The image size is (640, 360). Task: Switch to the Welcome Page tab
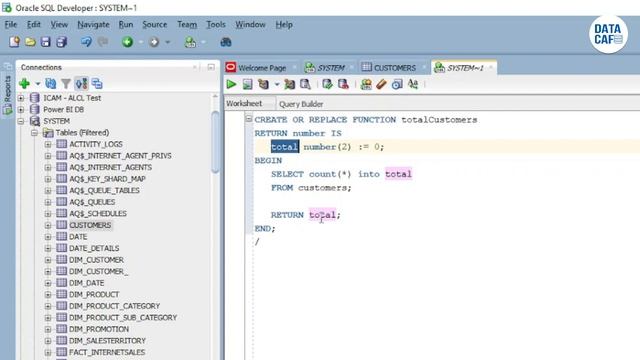click(x=262, y=68)
